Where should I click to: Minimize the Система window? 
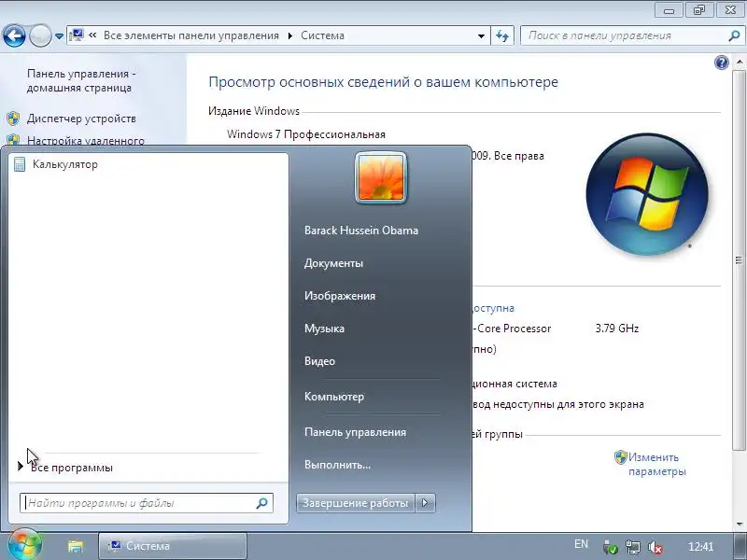tap(669, 10)
